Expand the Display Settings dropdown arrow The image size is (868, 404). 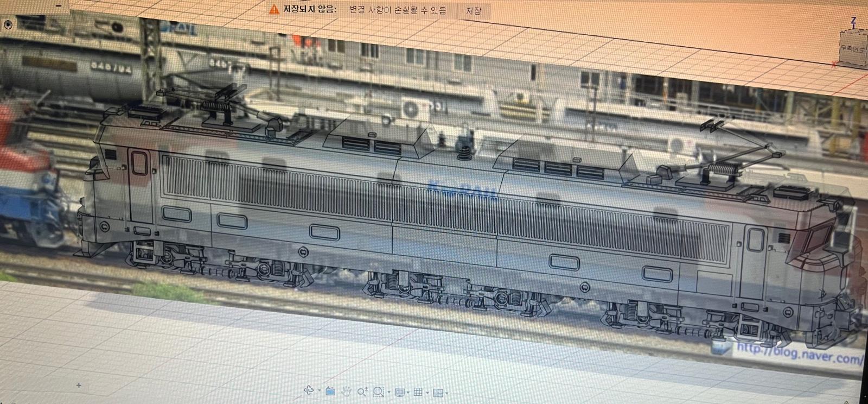[408, 393]
